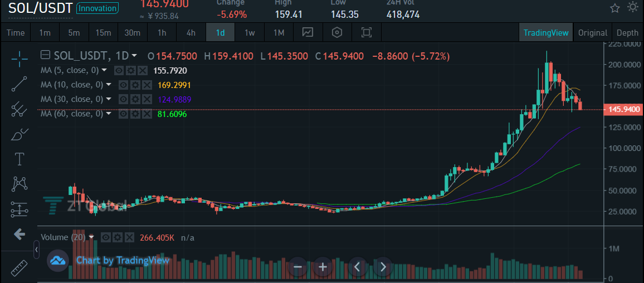Expand the MA 60 legend dropdown arrow

pyautogui.click(x=109, y=114)
